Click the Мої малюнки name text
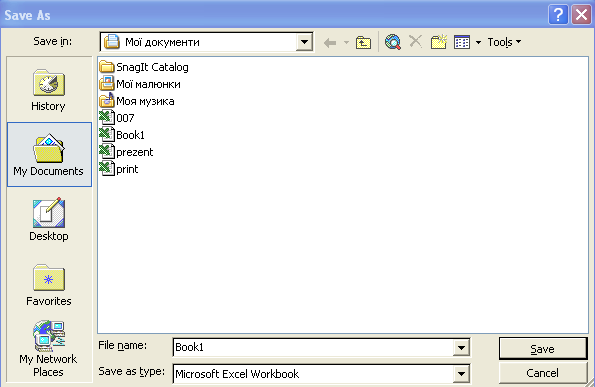 click(148, 84)
